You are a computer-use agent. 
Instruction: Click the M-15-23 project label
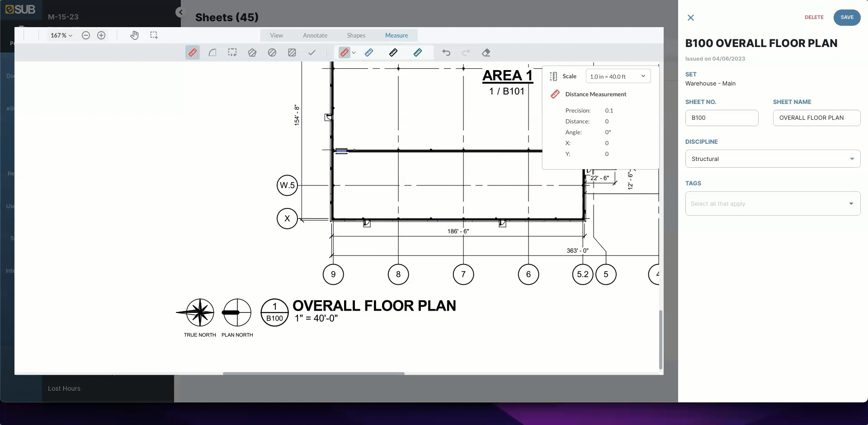click(63, 17)
